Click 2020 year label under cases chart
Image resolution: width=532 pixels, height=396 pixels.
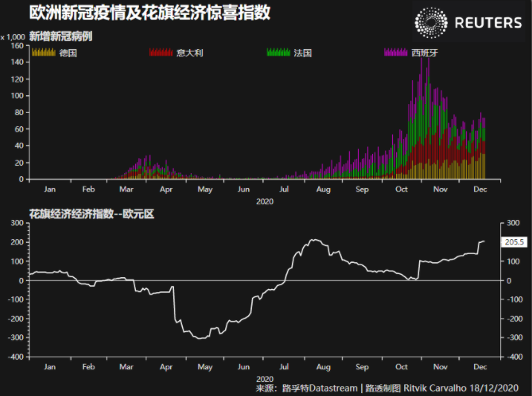tap(265, 201)
